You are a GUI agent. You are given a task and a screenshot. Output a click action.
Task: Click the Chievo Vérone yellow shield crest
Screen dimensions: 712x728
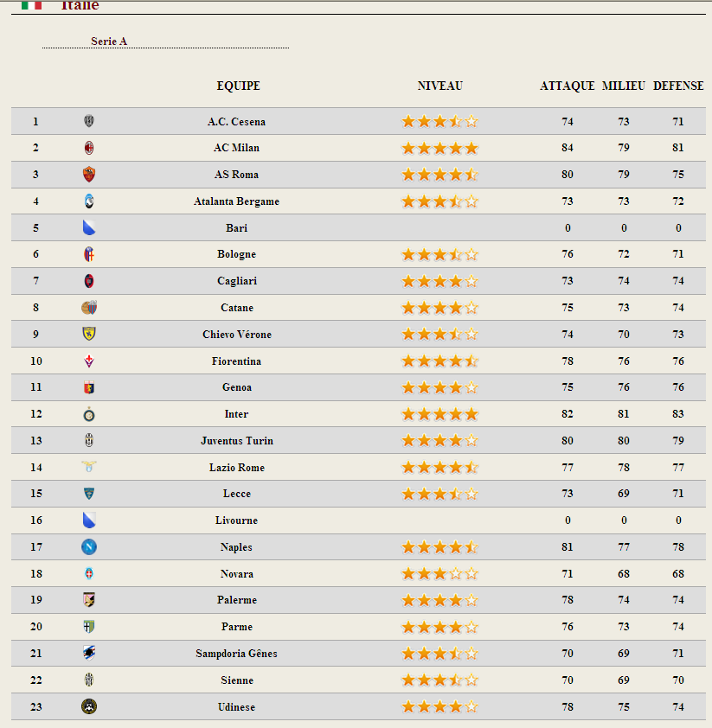(x=89, y=334)
